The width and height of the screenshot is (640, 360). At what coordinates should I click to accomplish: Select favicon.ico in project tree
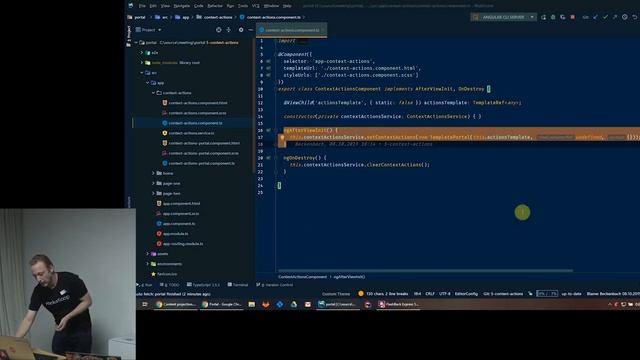(167, 274)
